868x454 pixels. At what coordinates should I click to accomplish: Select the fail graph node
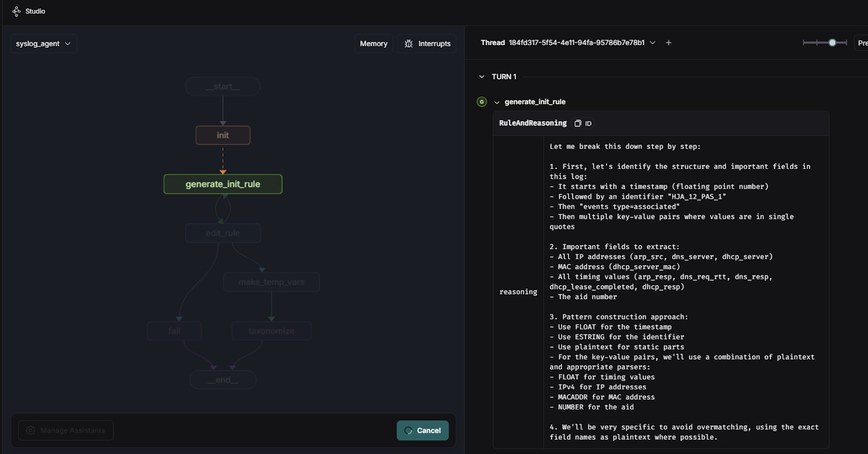174,331
